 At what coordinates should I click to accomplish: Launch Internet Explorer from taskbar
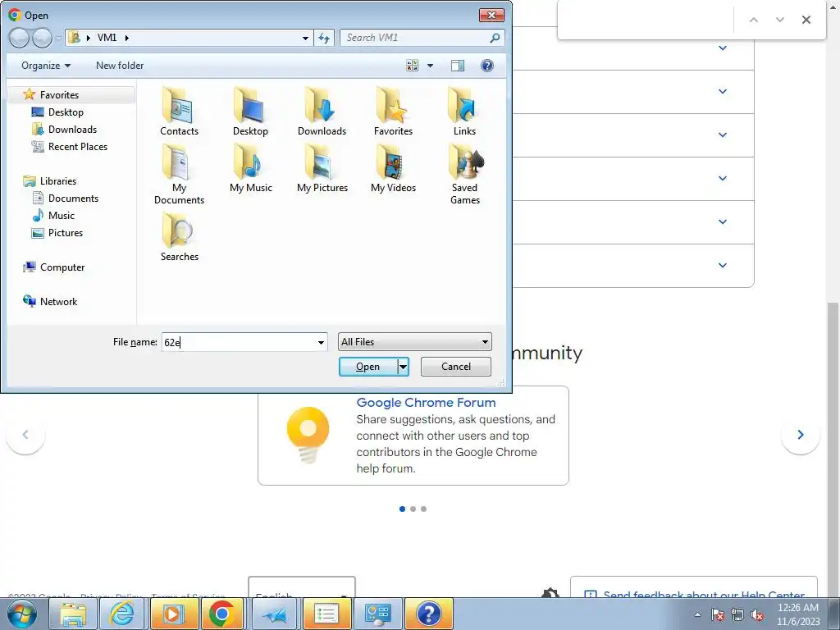tap(122, 614)
